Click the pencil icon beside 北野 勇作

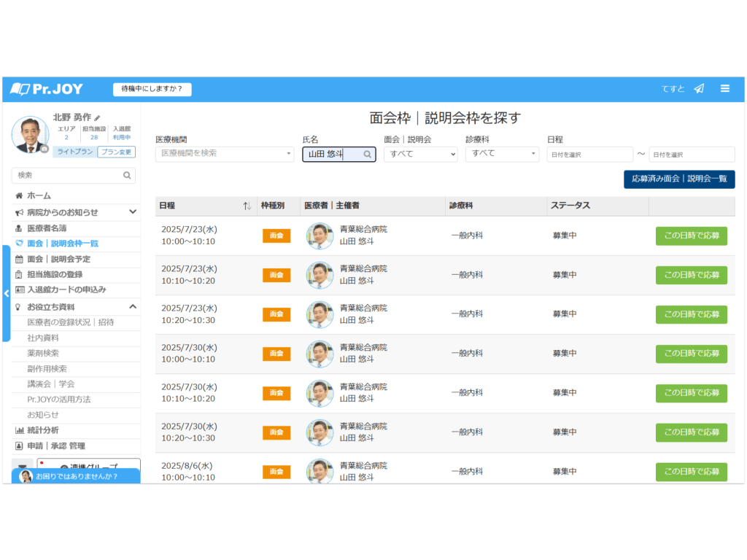98,117
